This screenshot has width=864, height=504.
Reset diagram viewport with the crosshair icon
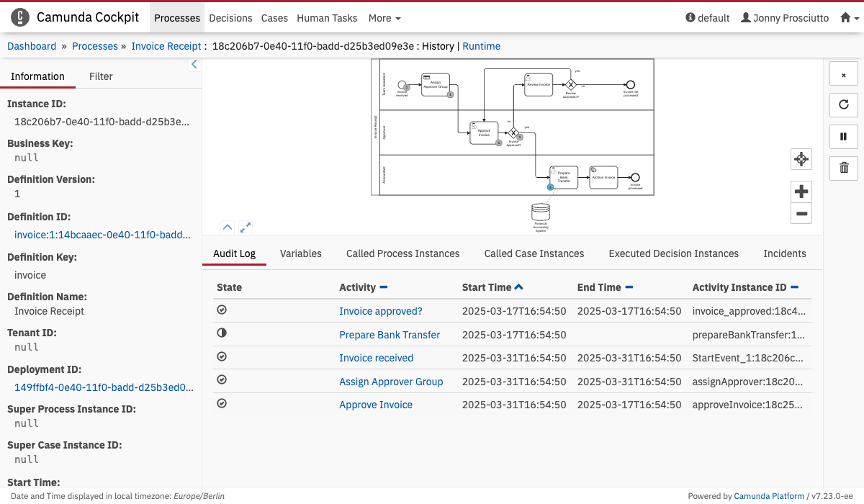click(801, 159)
